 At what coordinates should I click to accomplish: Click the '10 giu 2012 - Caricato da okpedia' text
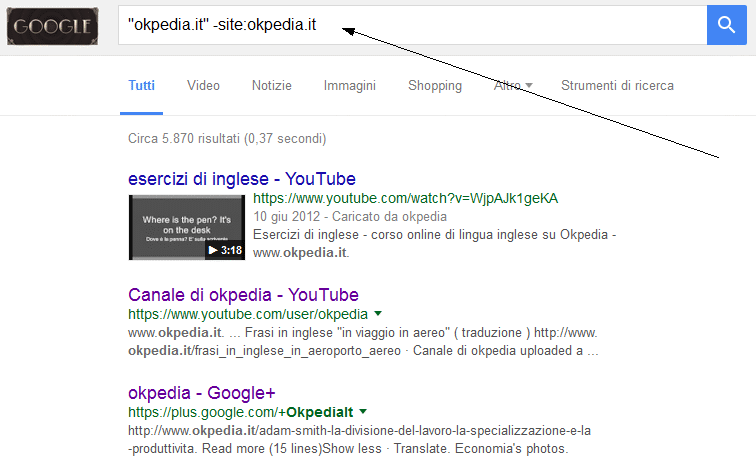click(x=350, y=216)
